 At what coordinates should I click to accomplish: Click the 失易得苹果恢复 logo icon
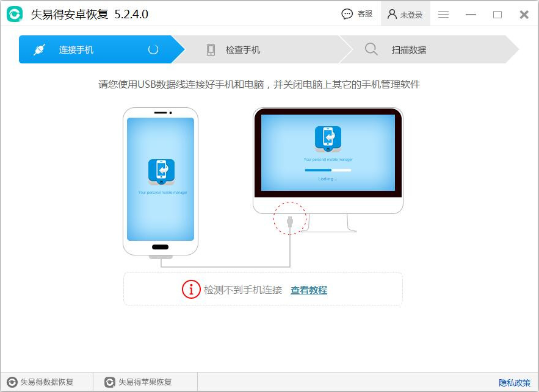pos(110,382)
